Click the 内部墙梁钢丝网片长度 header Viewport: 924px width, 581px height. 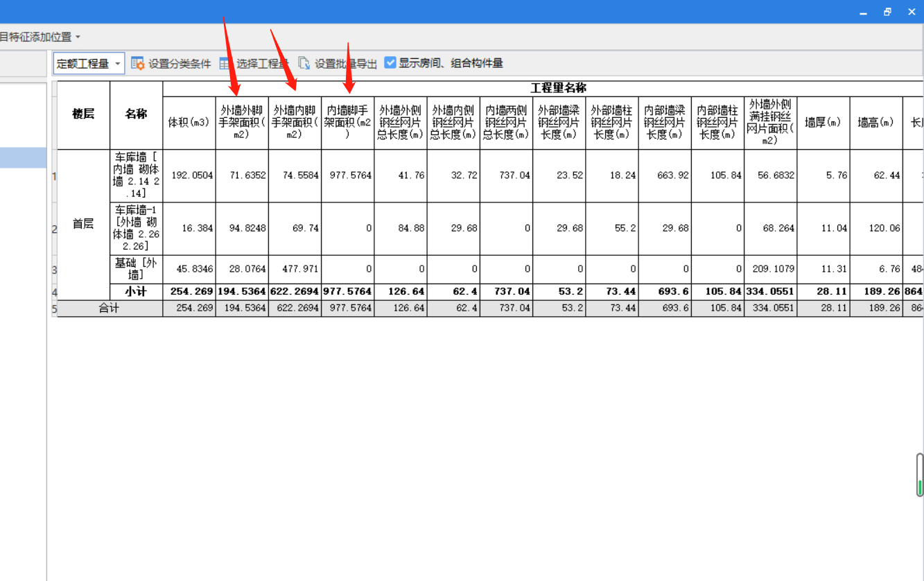click(x=665, y=123)
